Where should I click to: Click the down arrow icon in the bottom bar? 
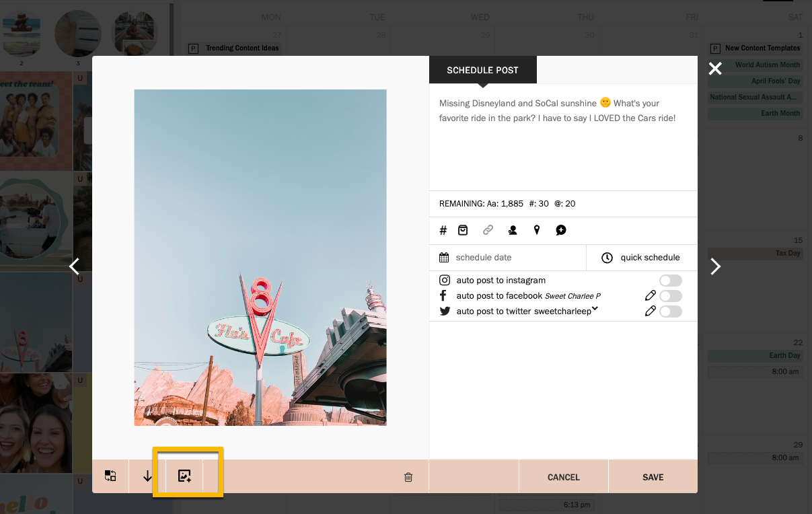pos(148,476)
